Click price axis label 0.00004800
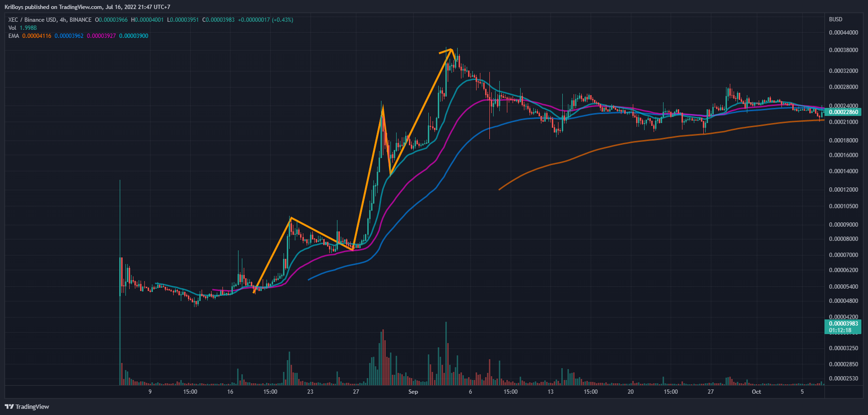Viewport: 868px width, 415px height. 843,301
